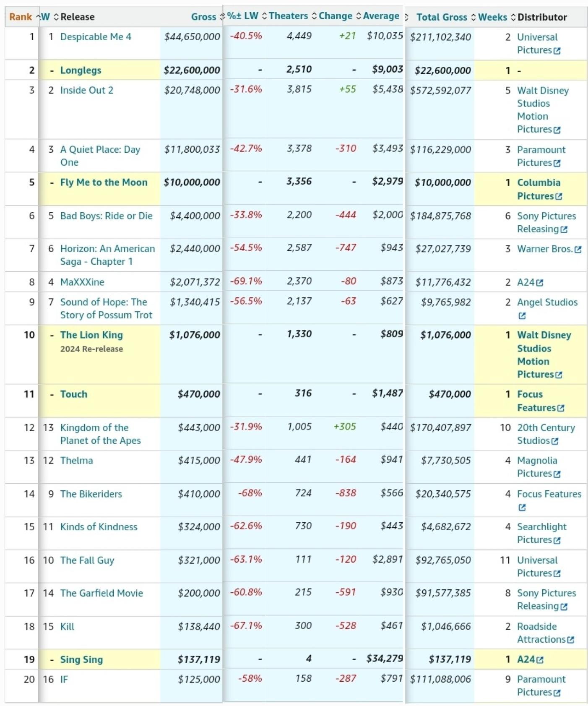
Task: Click external-link icon in A Quiet Place row
Action: click(557, 163)
